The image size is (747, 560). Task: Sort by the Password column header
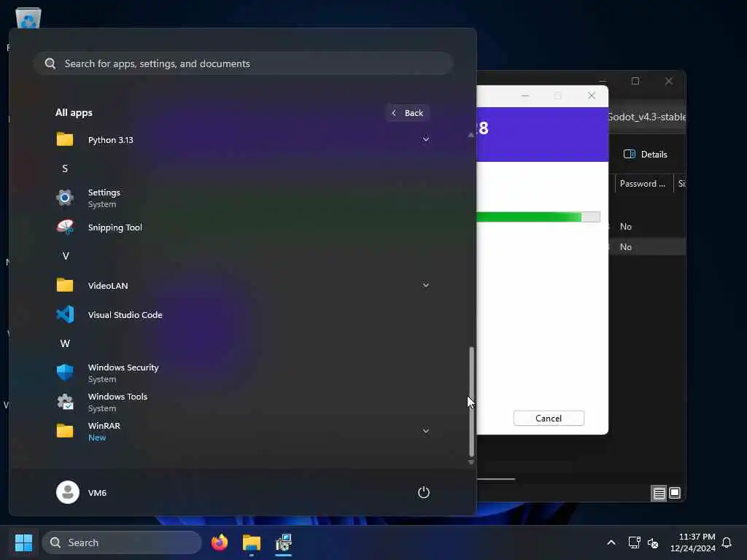tap(643, 184)
